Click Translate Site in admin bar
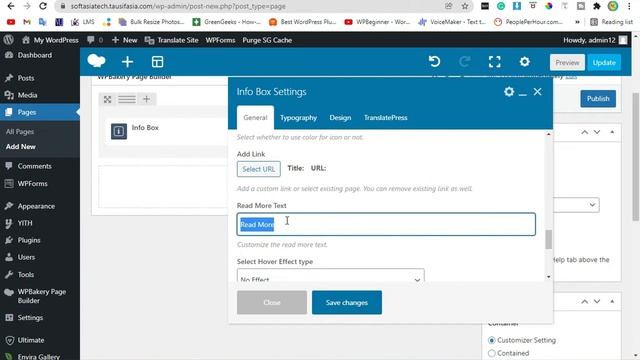Screen dimensions: 640x360 172,40
